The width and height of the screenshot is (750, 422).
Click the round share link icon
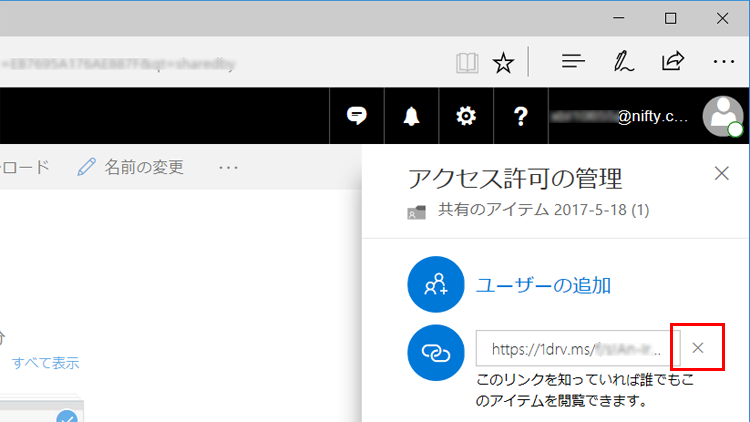click(436, 353)
